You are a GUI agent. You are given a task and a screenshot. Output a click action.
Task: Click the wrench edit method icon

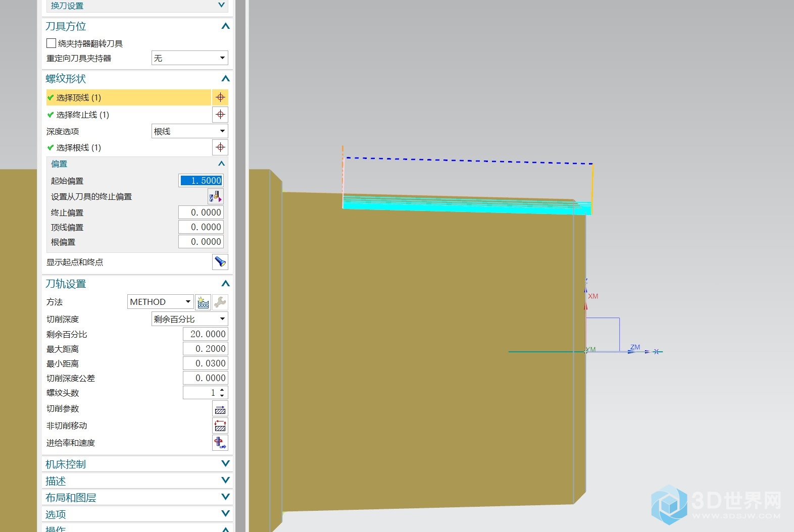(x=220, y=302)
